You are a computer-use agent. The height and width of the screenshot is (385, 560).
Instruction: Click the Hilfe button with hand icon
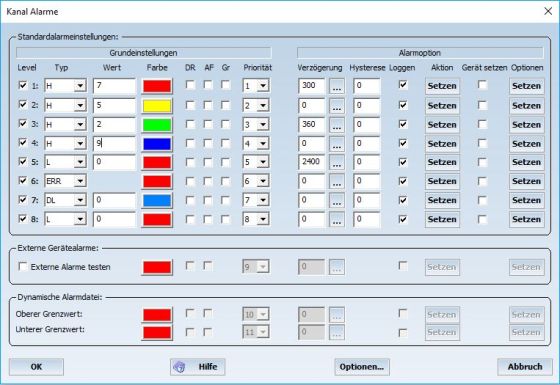[198, 367]
